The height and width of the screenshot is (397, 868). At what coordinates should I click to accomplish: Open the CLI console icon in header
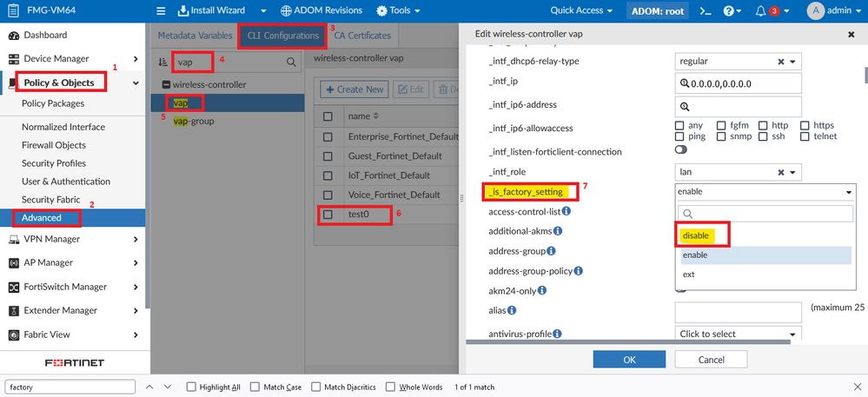pyautogui.click(x=704, y=11)
